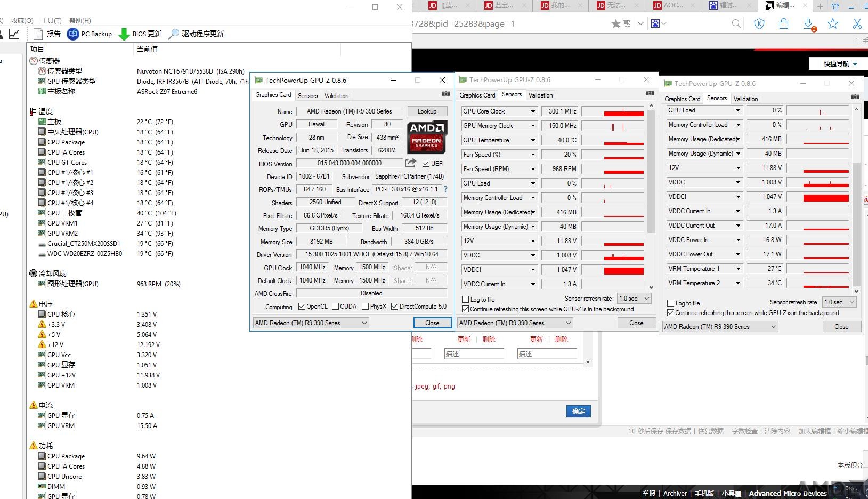Screen dimensions: 868x499
Task: Click the favorites star icon in browser toolbar
Action: tap(833, 23)
